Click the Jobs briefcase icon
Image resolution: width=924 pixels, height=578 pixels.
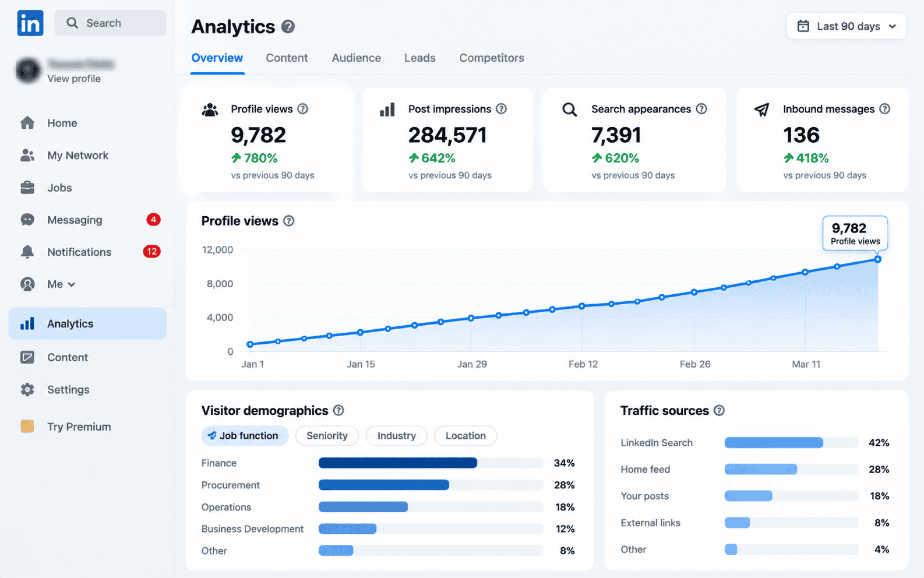point(27,188)
